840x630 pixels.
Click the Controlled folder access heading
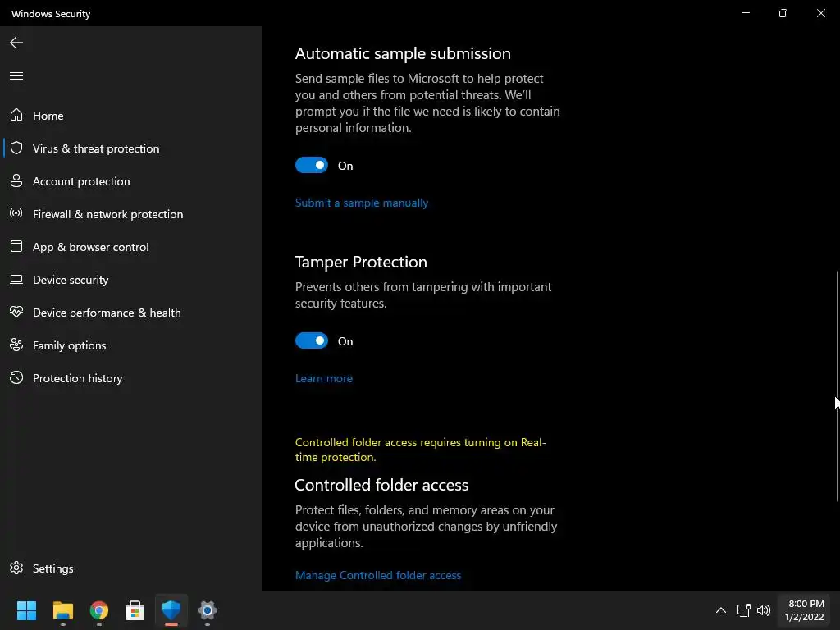click(x=381, y=485)
